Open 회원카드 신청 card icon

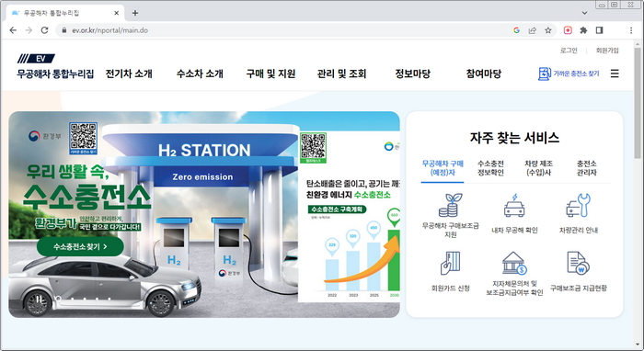[x=451, y=263]
